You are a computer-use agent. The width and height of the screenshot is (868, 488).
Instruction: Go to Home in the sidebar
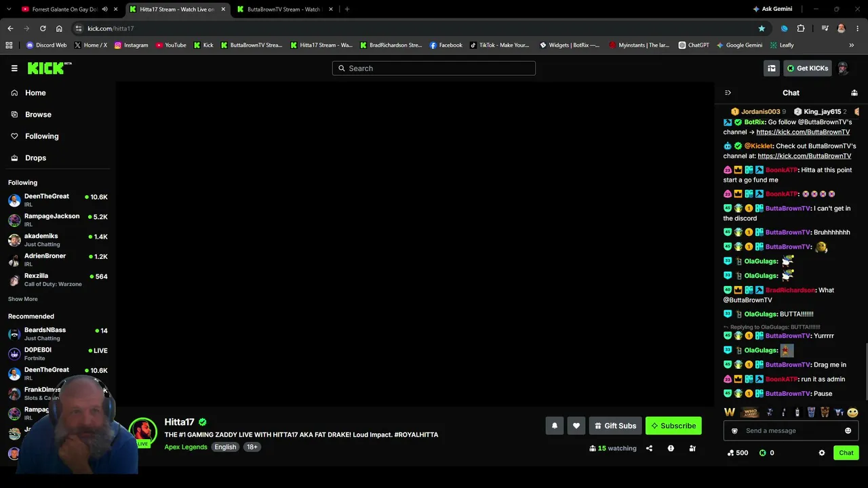tap(35, 93)
